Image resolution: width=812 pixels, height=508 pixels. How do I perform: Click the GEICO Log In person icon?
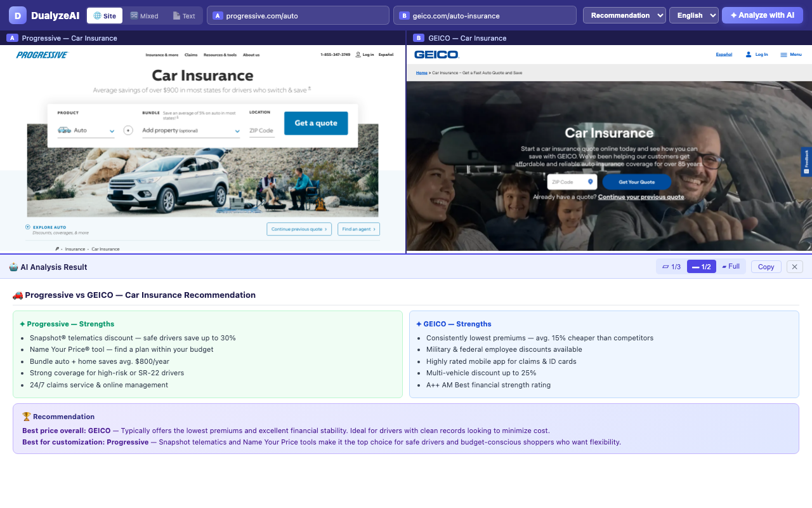pyautogui.click(x=749, y=55)
